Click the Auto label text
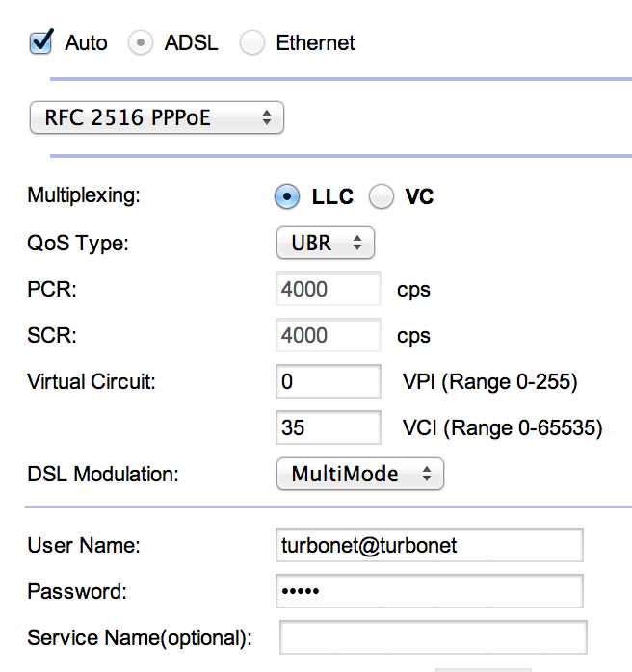 (x=86, y=43)
